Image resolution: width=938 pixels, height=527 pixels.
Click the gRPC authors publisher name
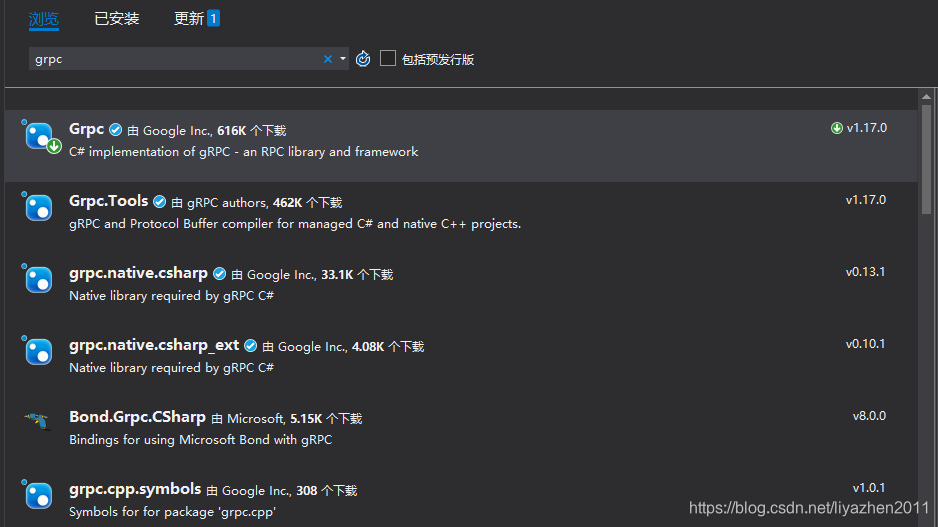(227, 203)
